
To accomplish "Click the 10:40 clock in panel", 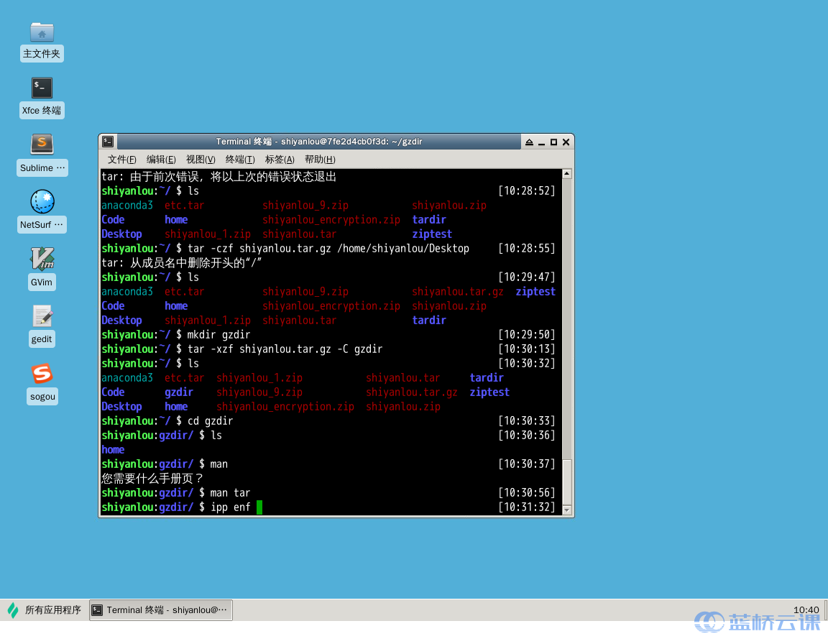I will (806, 610).
